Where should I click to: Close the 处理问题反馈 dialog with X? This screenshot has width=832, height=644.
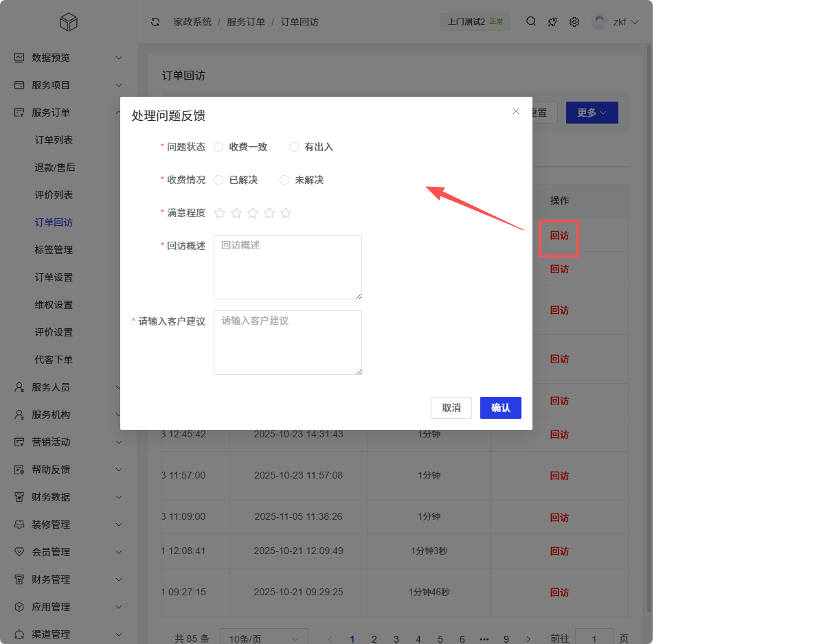click(516, 111)
